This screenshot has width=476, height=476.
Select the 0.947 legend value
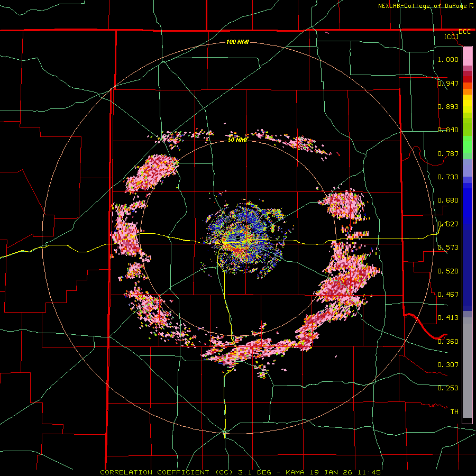coord(448,83)
